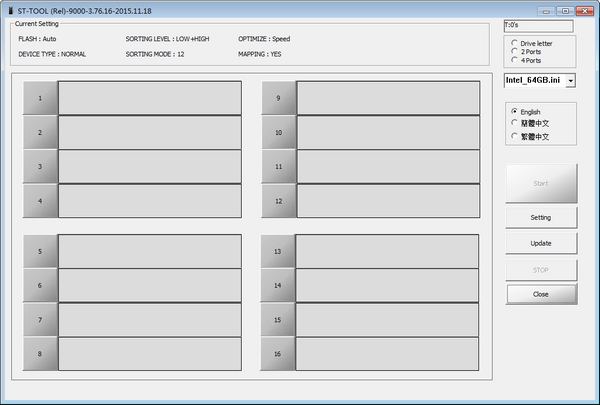Select port number 12 button
600x405 pixels.
click(278, 201)
